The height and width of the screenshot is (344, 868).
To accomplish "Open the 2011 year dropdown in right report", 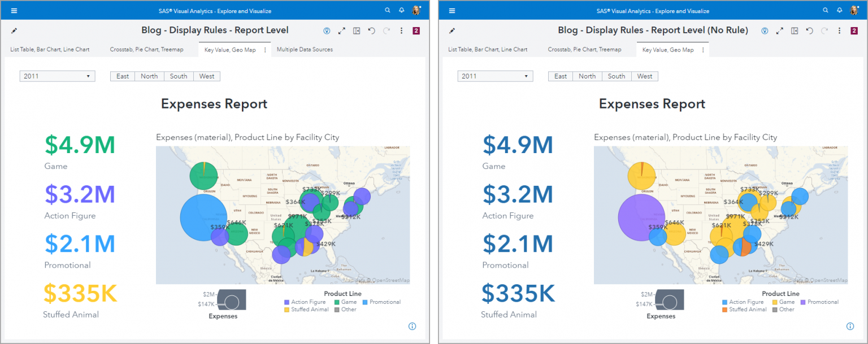I will [495, 76].
